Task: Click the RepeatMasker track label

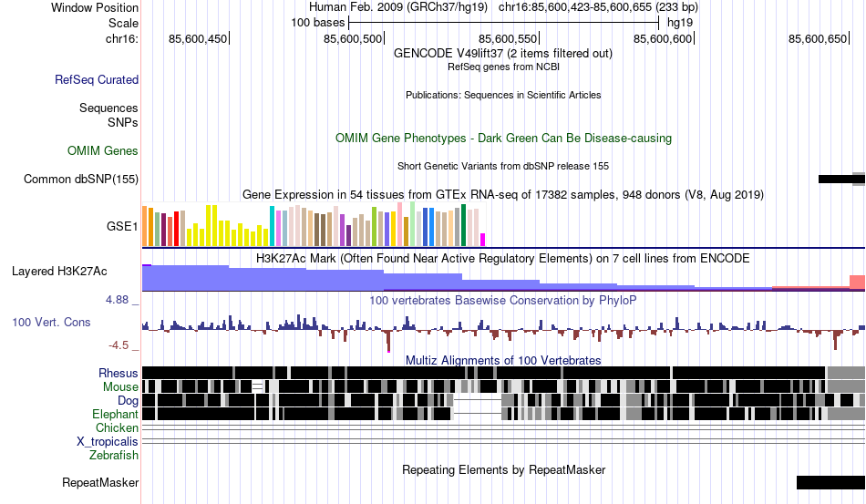Action: pos(100,482)
